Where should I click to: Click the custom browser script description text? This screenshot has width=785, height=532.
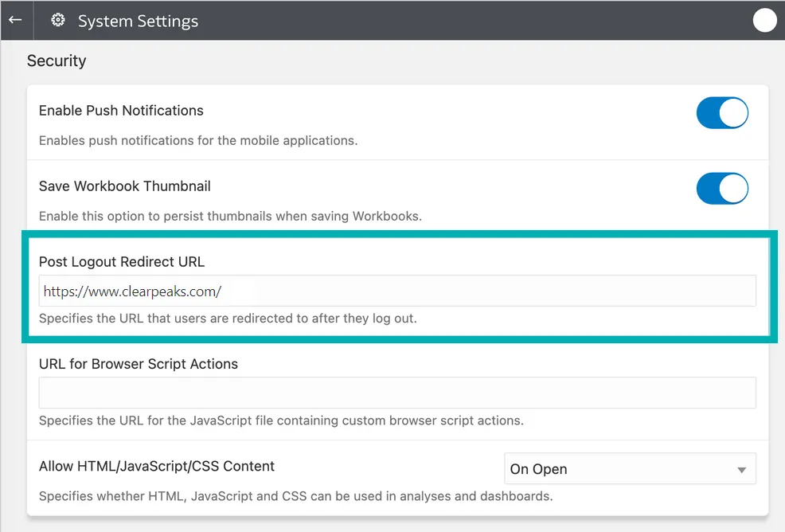(281, 421)
